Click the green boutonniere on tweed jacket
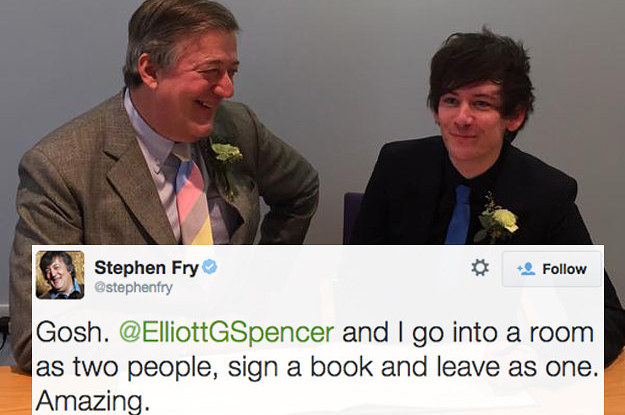The image size is (625, 415). coord(226,154)
